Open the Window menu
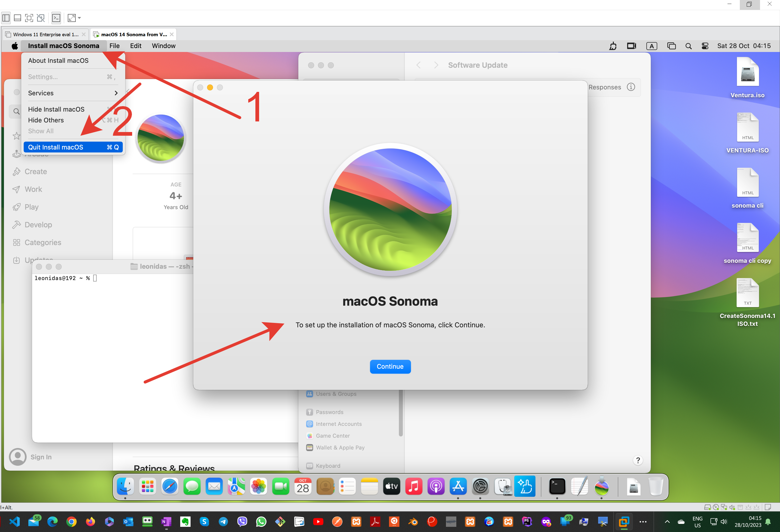The height and width of the screenshot is (532, 780). 163,46
